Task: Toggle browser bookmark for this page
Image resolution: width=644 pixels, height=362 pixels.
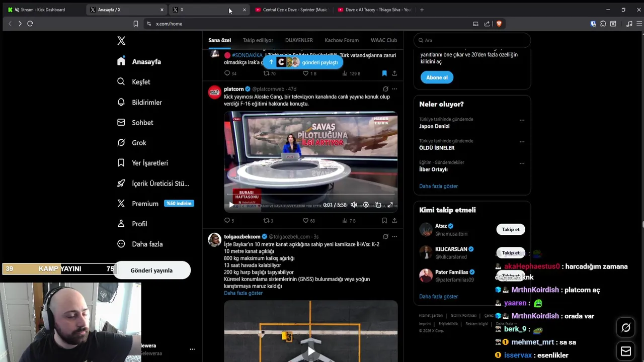Action: pos(135,24)
